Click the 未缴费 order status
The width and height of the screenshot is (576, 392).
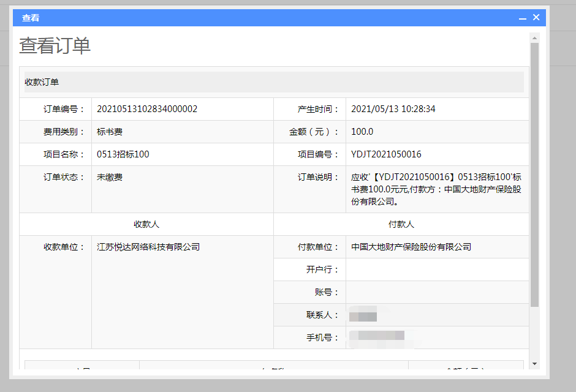click(x=110, y=177)
